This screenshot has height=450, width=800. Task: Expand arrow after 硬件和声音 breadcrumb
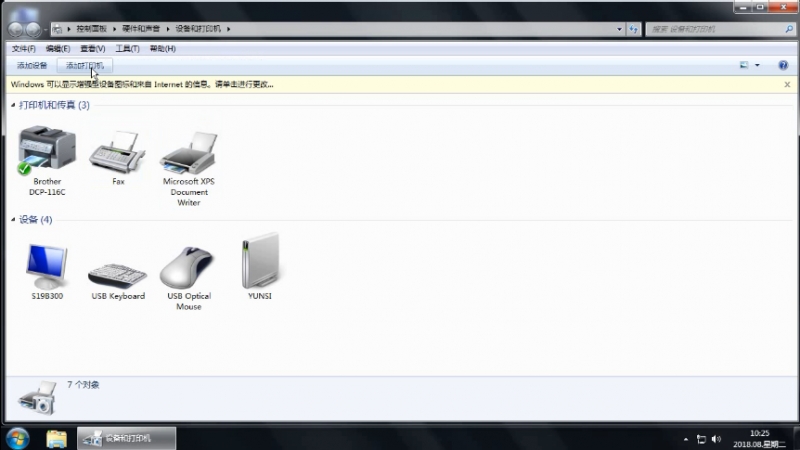click(167, 29)
